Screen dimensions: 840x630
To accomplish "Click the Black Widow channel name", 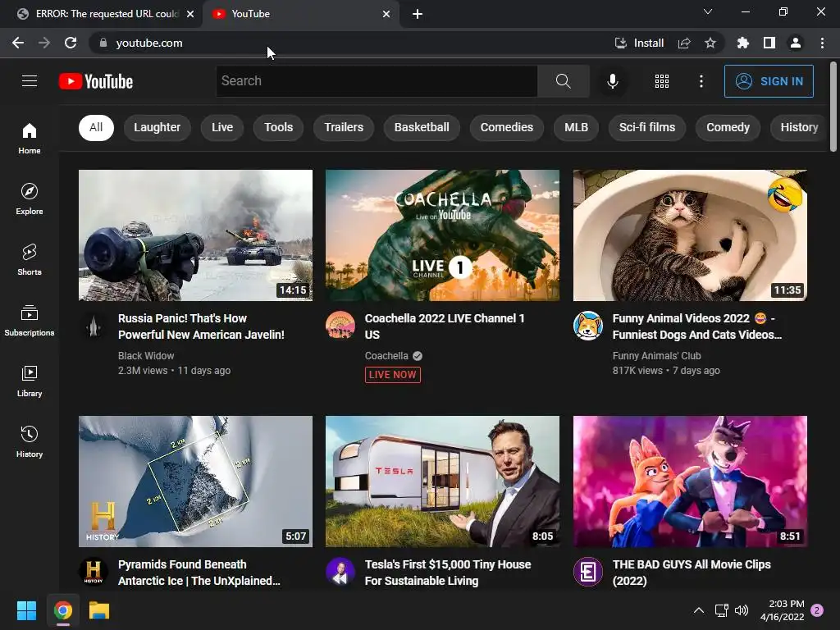I will [x=146, y=356].
